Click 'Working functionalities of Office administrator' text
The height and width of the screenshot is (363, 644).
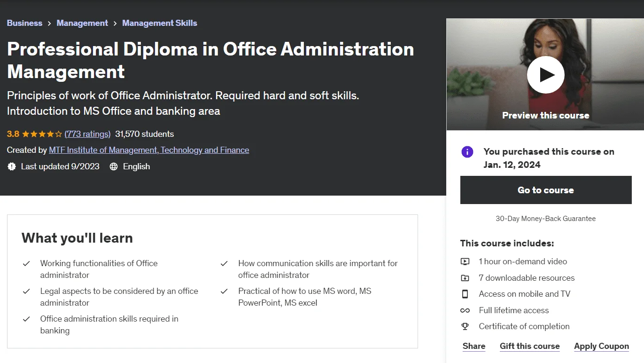99,269
